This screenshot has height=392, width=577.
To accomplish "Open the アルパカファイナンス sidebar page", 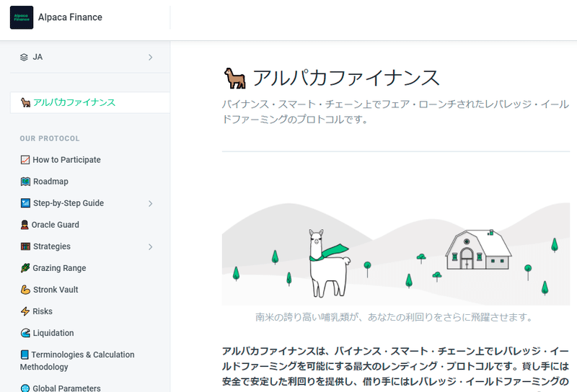I will [90, 102].
